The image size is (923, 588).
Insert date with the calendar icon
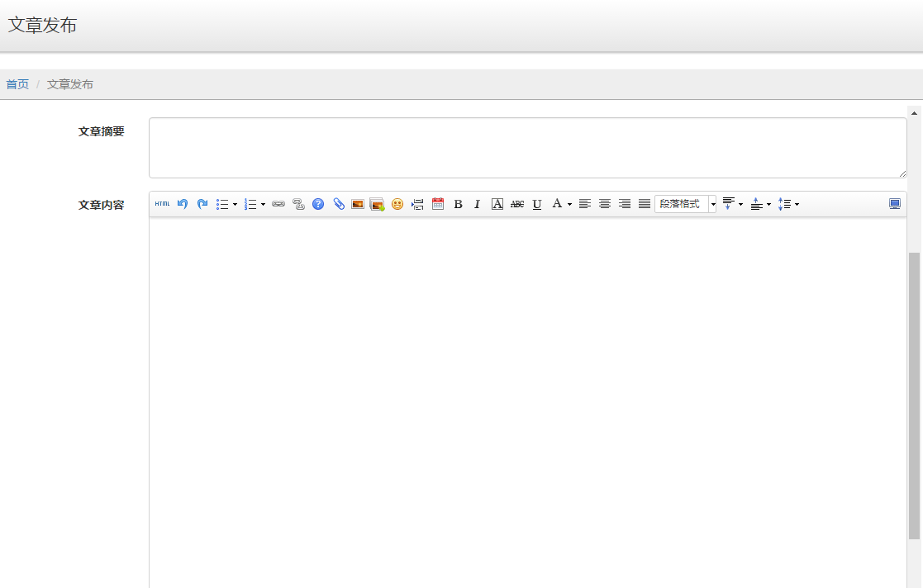(437, 204)
